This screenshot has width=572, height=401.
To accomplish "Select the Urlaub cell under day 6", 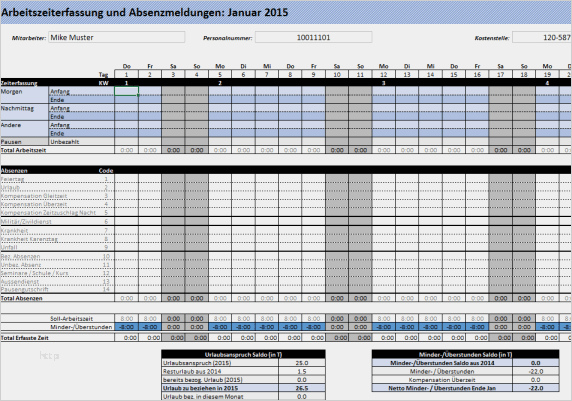I will (x=243, y=188).
